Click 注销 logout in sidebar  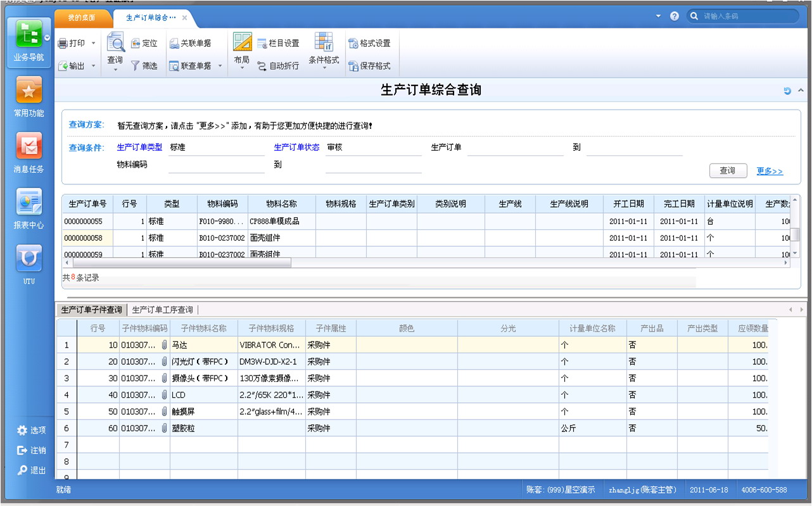[x=32, y=451]
